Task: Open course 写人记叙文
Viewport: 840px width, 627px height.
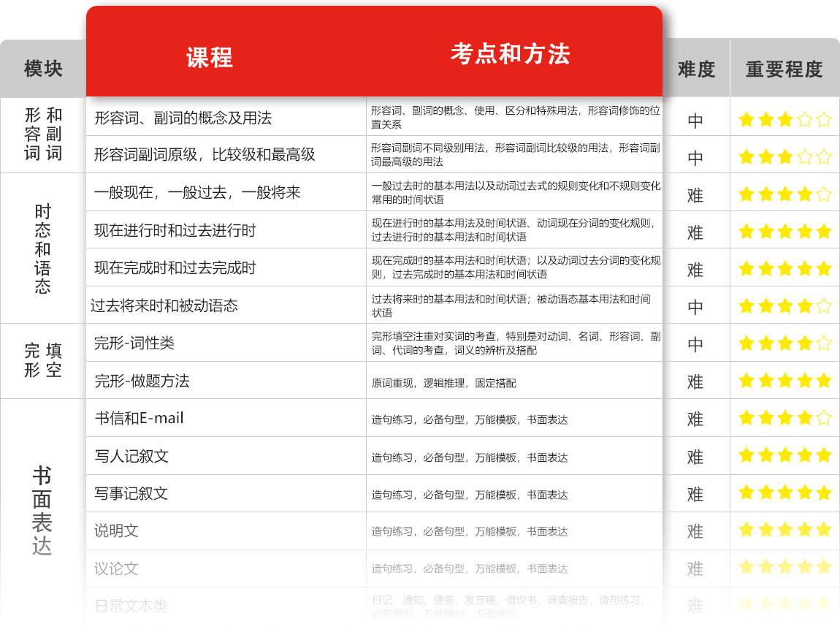Action: 131,456
